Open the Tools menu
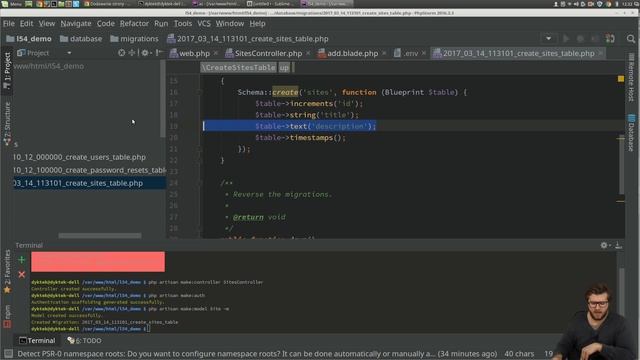640x360 pixels. (183, 24)
